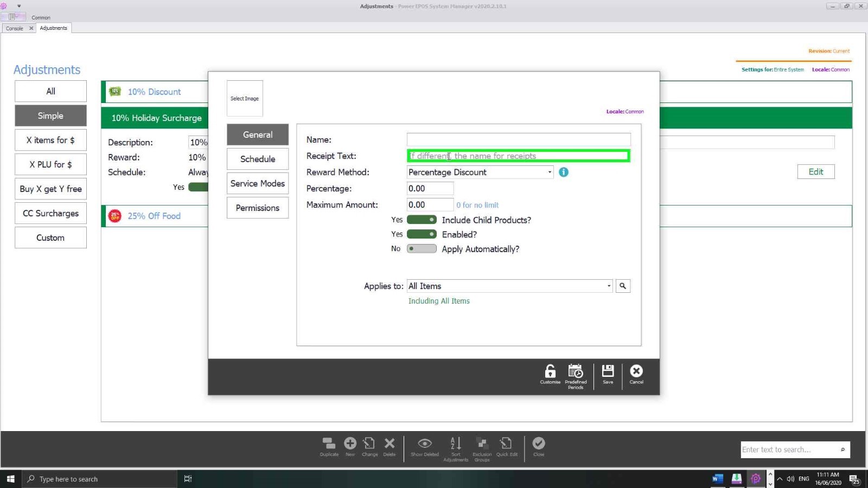Click into the Name text field

[x=519, y=139]
